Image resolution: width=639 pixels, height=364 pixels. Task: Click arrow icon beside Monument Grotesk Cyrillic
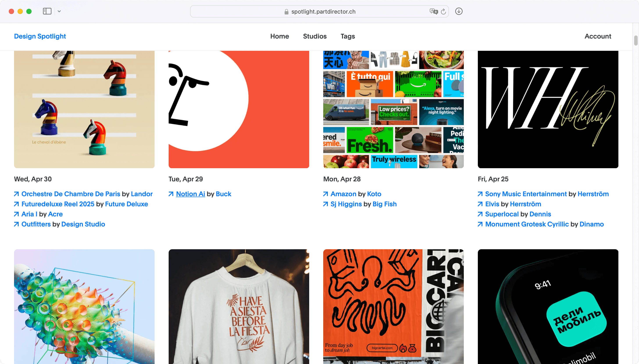click(480, 224)
